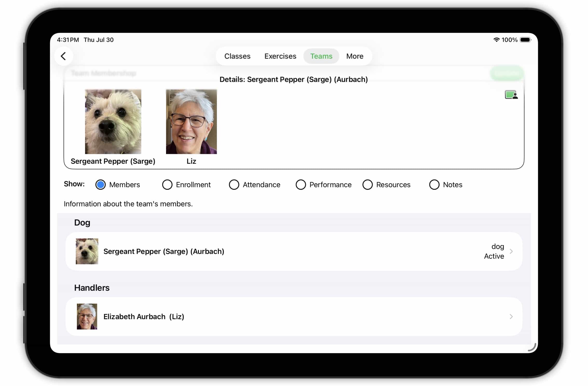Click the 'Dog' section heading
This screenshot has height=386, width=588.
(x=82, y=223)
